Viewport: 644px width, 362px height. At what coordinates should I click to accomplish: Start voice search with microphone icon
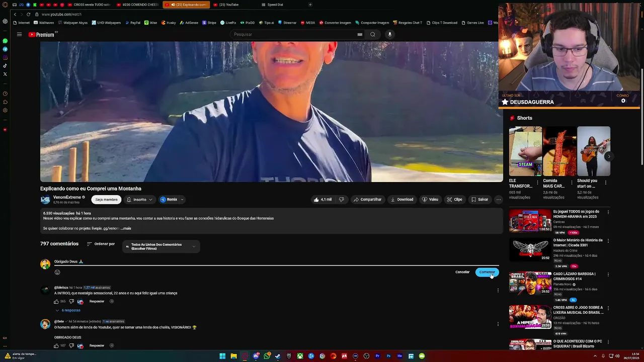(x=389, y=34)
